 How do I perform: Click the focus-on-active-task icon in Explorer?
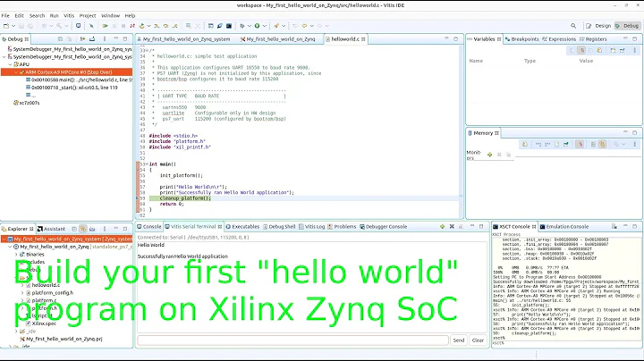click(92, 229)
